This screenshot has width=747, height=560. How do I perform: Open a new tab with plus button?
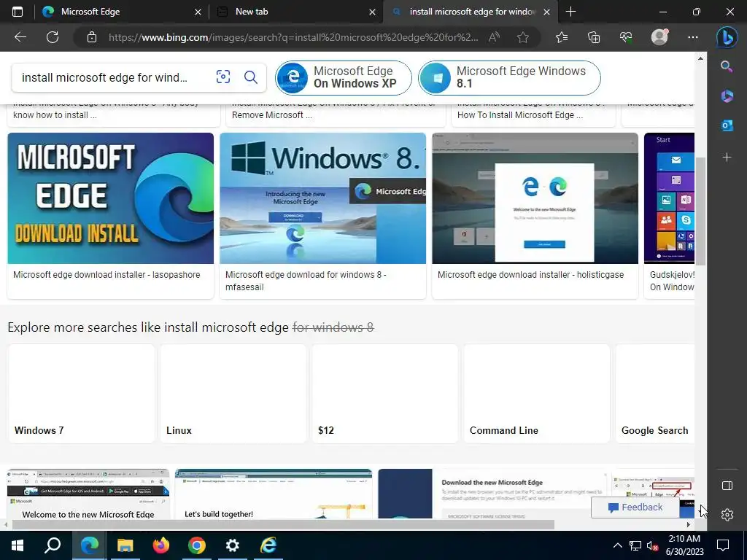(570, 12)
